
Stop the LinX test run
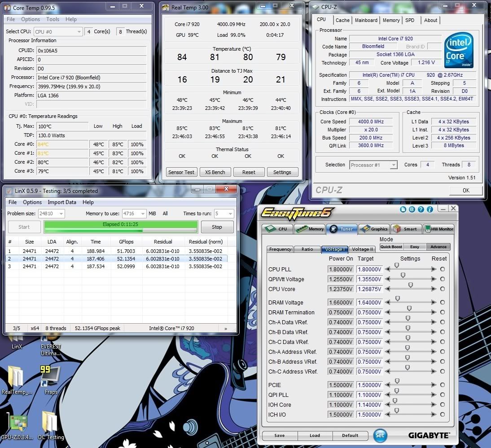tap(217, 227)
